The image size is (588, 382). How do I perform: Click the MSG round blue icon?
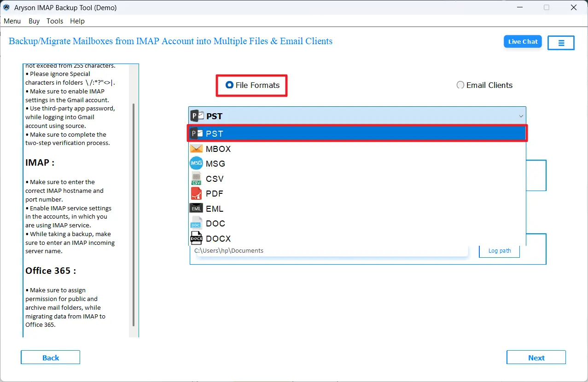pyautogui.click(x=197, y=163)
